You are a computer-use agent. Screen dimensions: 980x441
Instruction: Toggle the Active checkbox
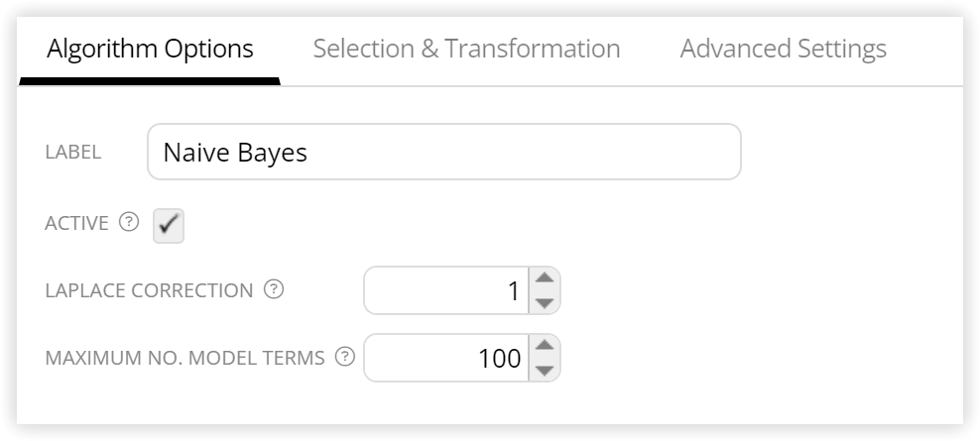(x=169, y=226)
